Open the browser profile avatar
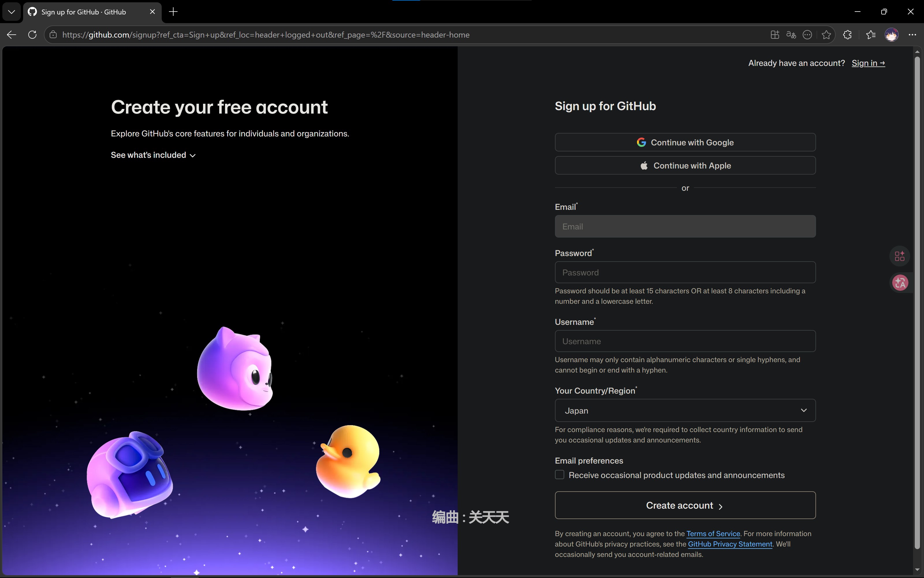The width and height of the screenshot is (924, 578). tap(892, 35)
